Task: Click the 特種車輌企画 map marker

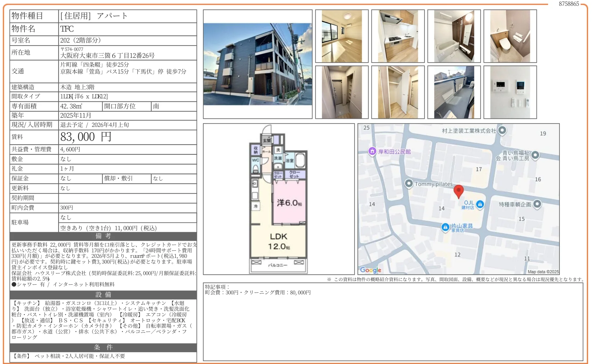Action: pyautogui.click(x=537, y=204)
